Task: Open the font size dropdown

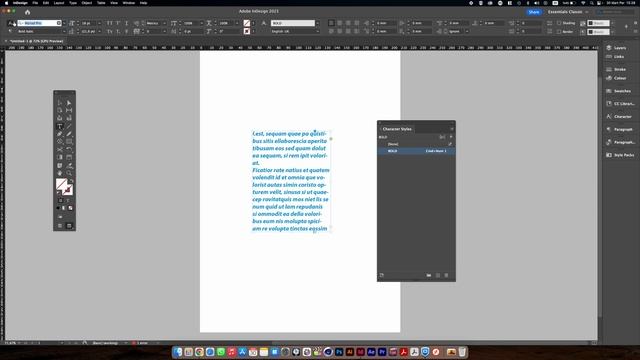Action: (x=99, y=23)
